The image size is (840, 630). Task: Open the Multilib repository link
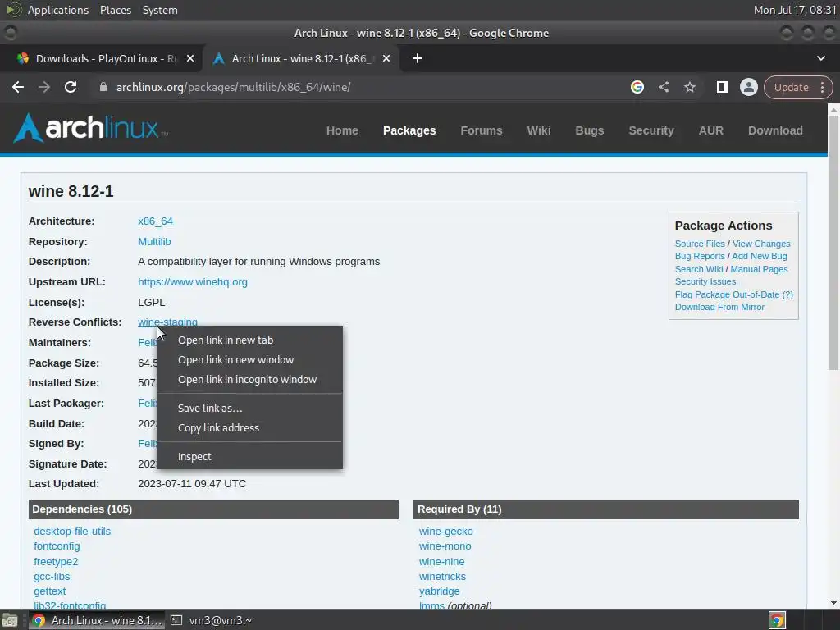154,242
